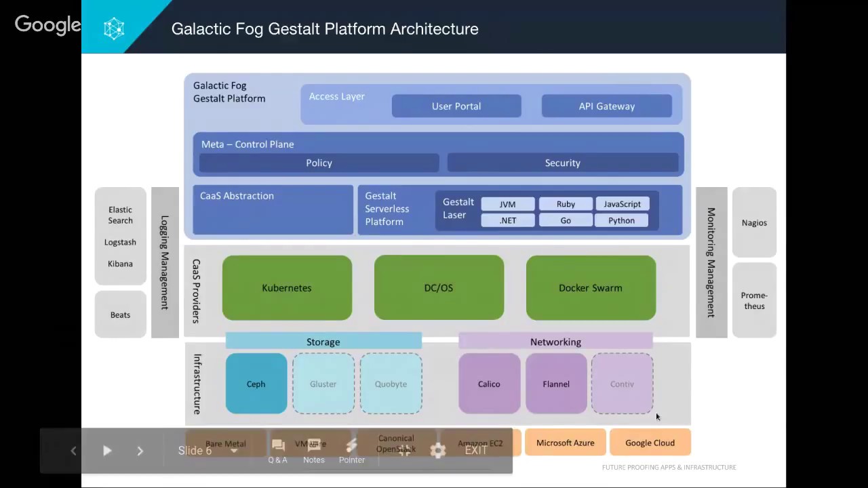
Task: Click the Contiv networking box
Action: tap(622, 384)
